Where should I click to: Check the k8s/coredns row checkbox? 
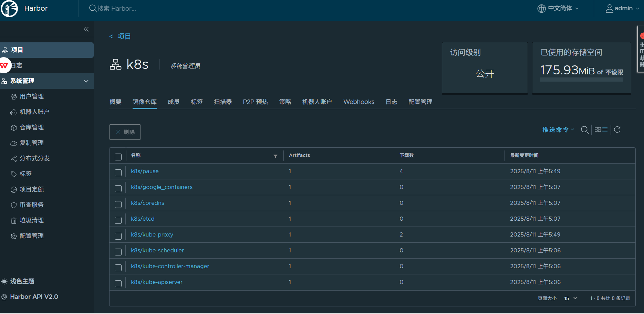118,205
